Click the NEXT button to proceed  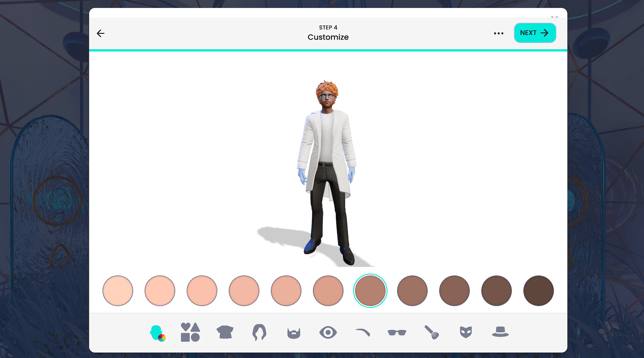point(535,33)
